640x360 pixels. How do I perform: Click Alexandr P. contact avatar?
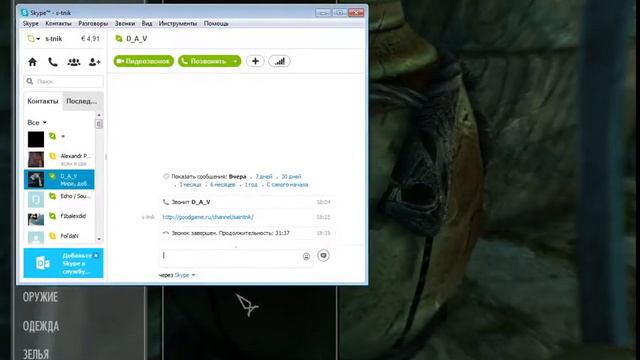[36, 159]
